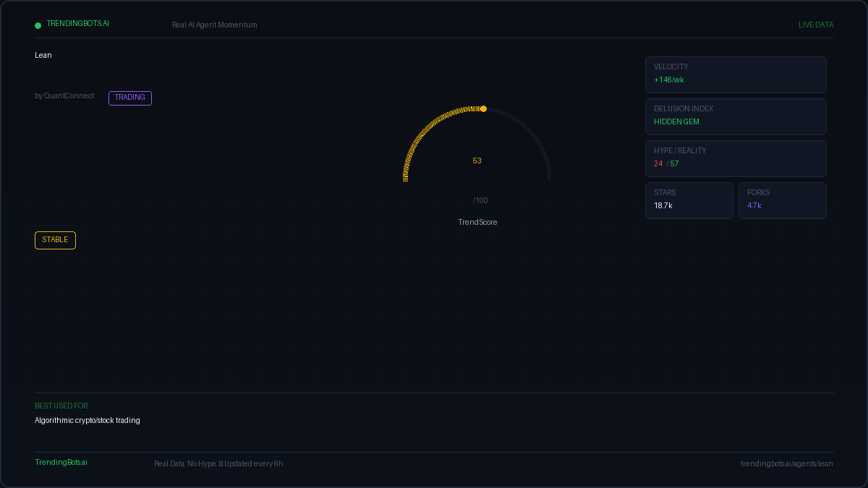
Task: Click the TrendScore value 53
Action: [477, 161]
